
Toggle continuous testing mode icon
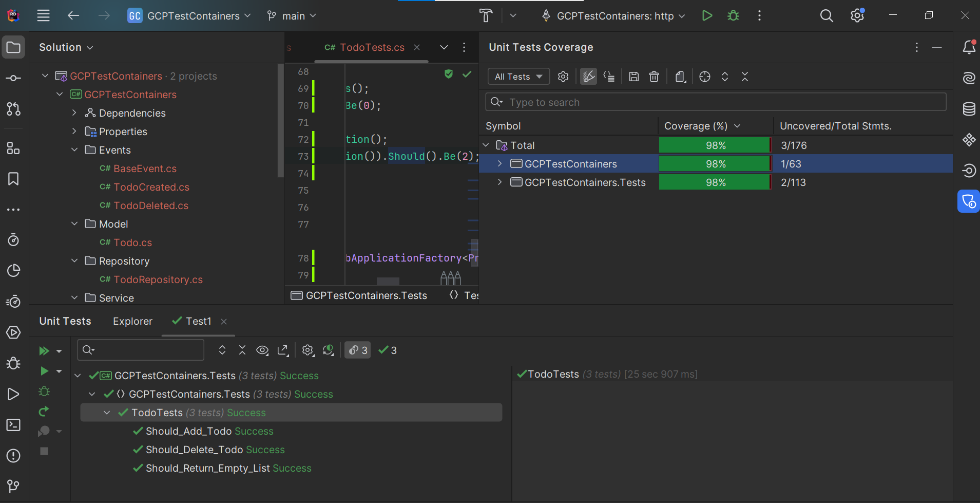329,350
